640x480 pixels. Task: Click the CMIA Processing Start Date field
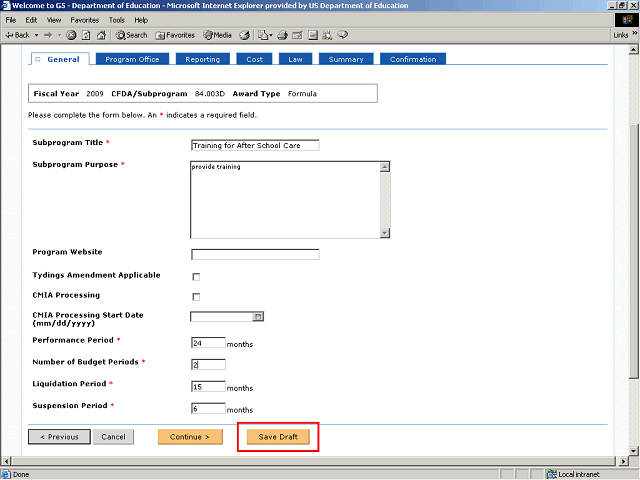(x=221, y=316)
